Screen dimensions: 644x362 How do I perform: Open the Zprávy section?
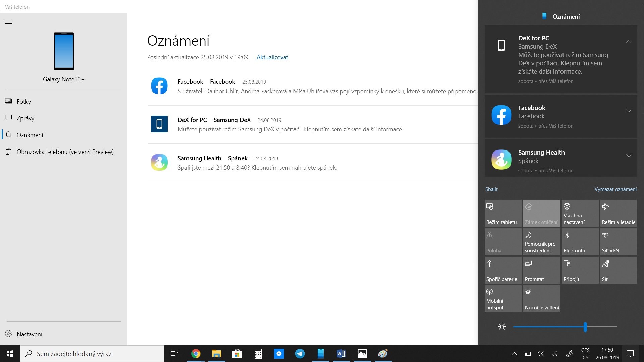[63, 118]
